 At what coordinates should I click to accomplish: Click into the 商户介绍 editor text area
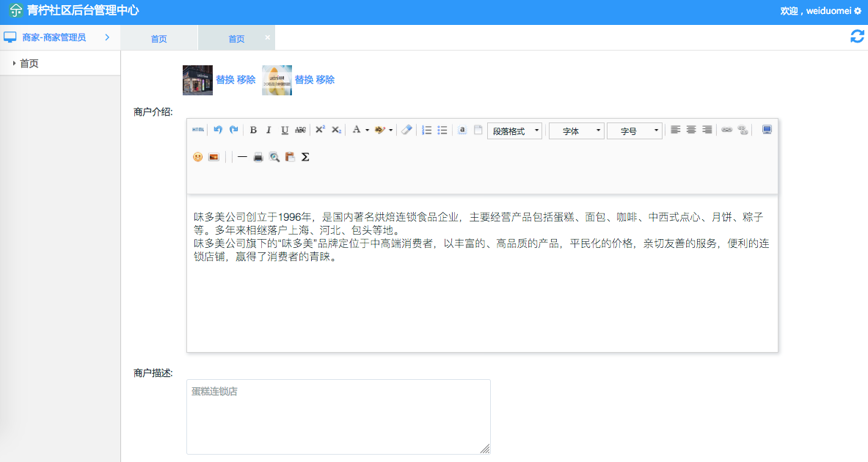tap(482, 274)
